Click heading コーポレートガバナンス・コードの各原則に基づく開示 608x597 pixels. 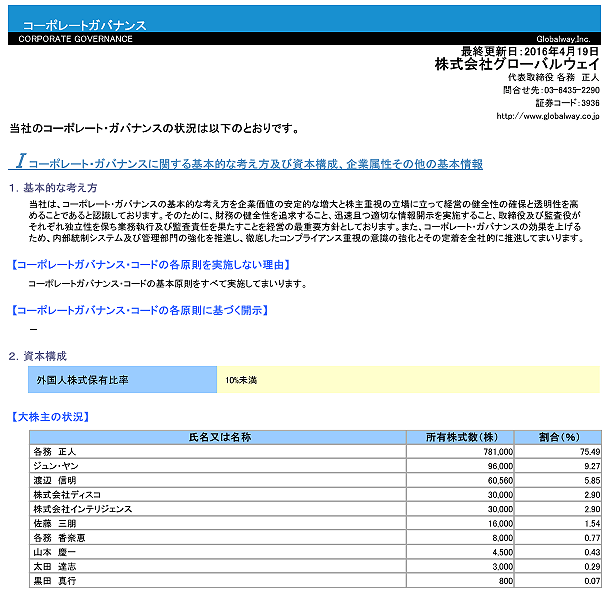[x=140, y=311]
